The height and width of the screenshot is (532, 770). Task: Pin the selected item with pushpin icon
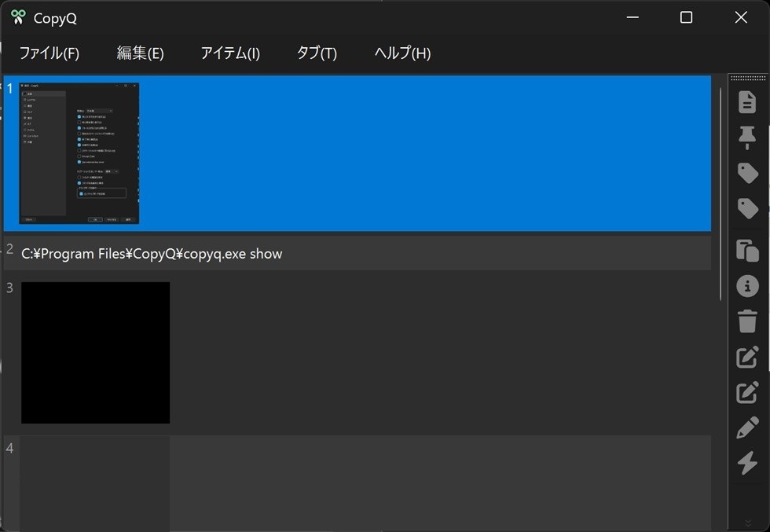[x=747, y=138]
